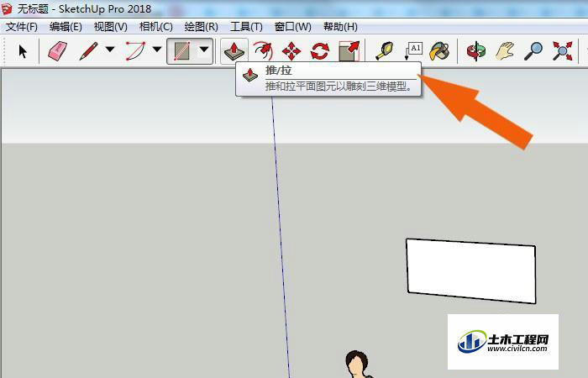Open the 帮助(H) menu
This screenshot has height=378, width=588.
pos(340,27)
